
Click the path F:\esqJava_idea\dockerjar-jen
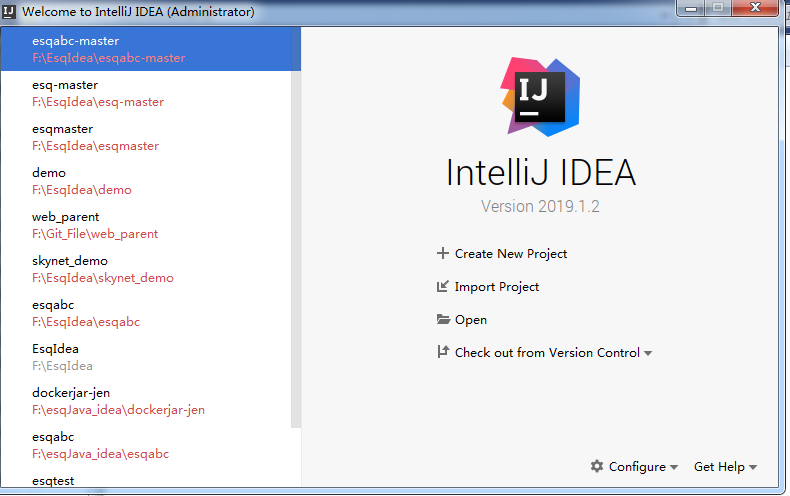(x=118, y=410)
